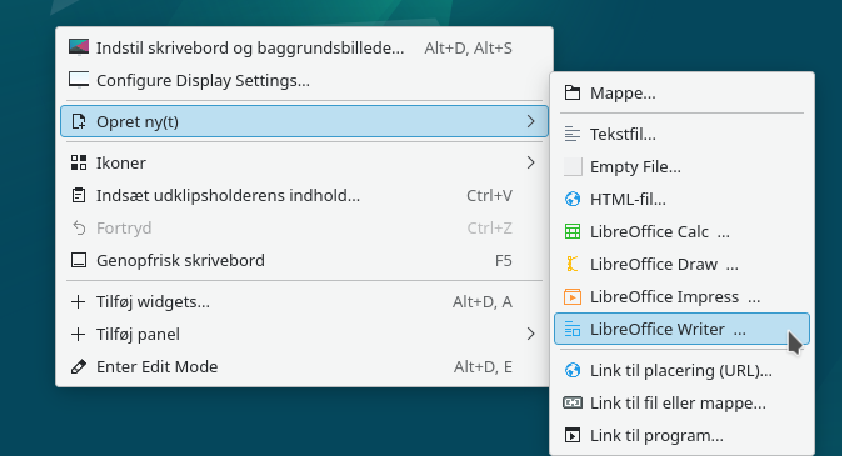
Task: Open Configure Display Settings
Action: coord(304,80)
